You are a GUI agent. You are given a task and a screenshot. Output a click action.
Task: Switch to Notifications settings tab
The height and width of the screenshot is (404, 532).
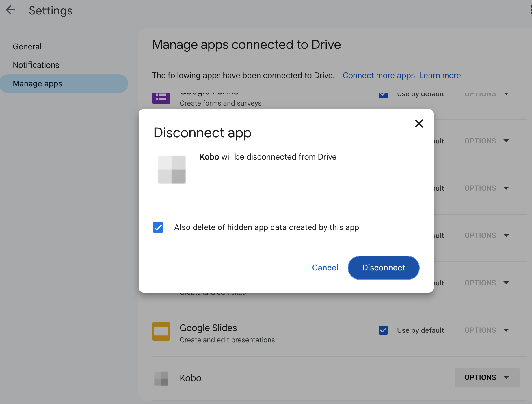[x=36, y=65]
